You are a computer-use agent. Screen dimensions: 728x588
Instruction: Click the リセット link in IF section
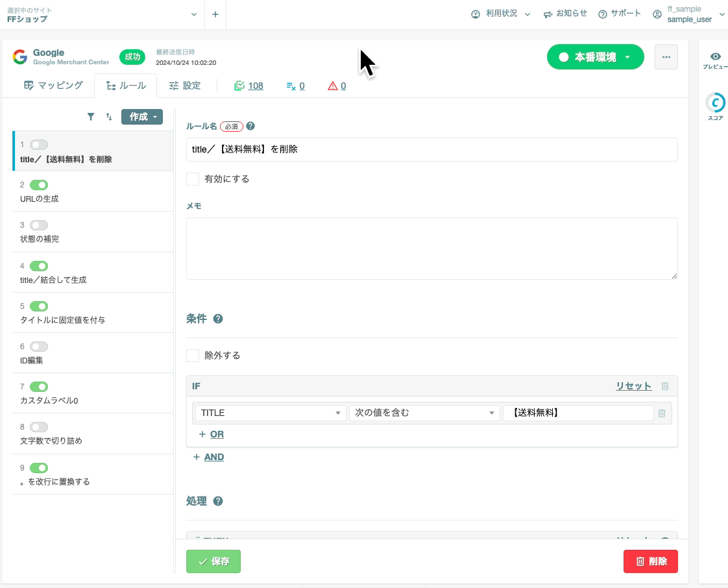[x=633, y=386]
